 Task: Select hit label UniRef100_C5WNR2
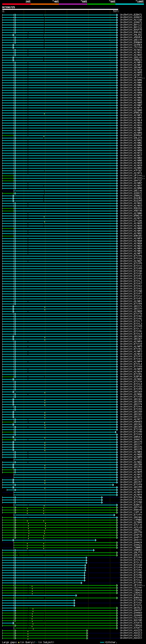pyautogui.click(x=131, y=548)
